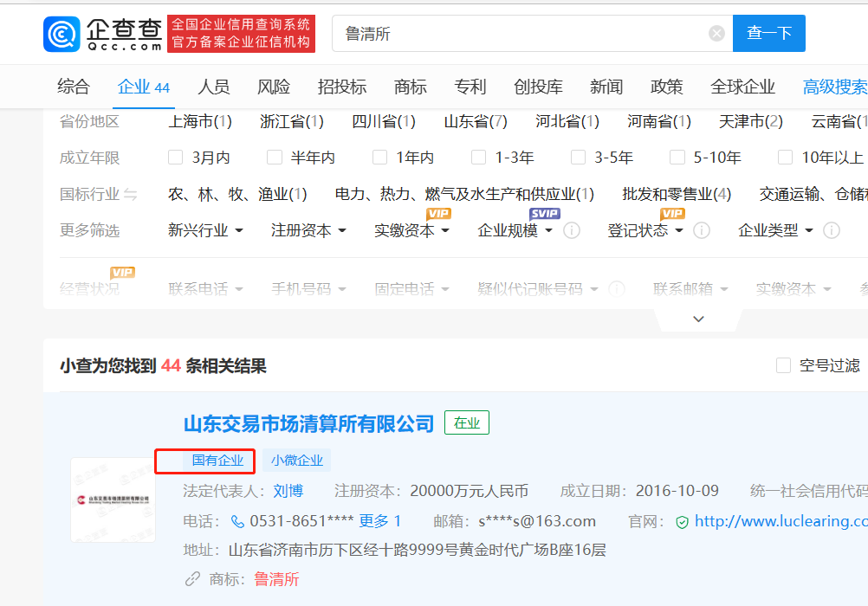Clear the search box with X icon
The width and height of the screenshot is (868, 606).
[x=716, y=34]
